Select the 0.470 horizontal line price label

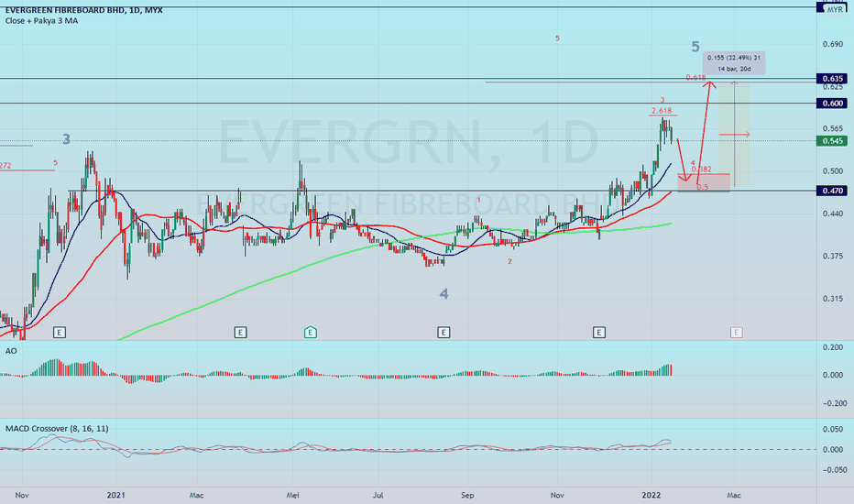[x=832, y=191]
